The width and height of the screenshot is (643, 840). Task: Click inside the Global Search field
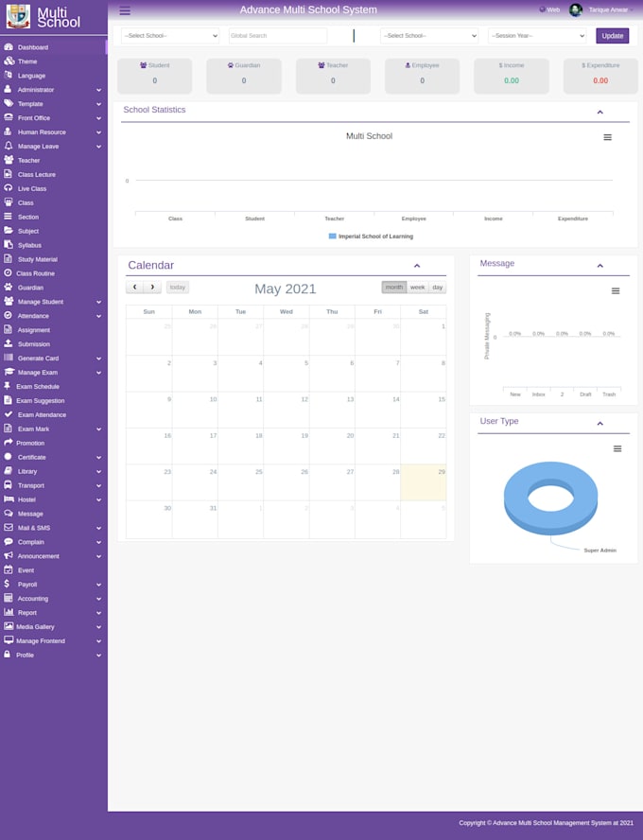point(278,36)
